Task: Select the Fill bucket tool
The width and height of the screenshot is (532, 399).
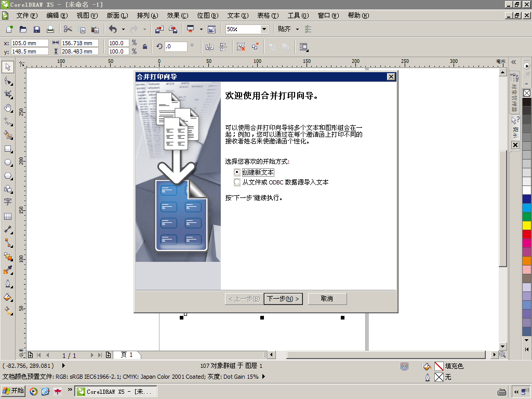Action: tap(8, 297)
